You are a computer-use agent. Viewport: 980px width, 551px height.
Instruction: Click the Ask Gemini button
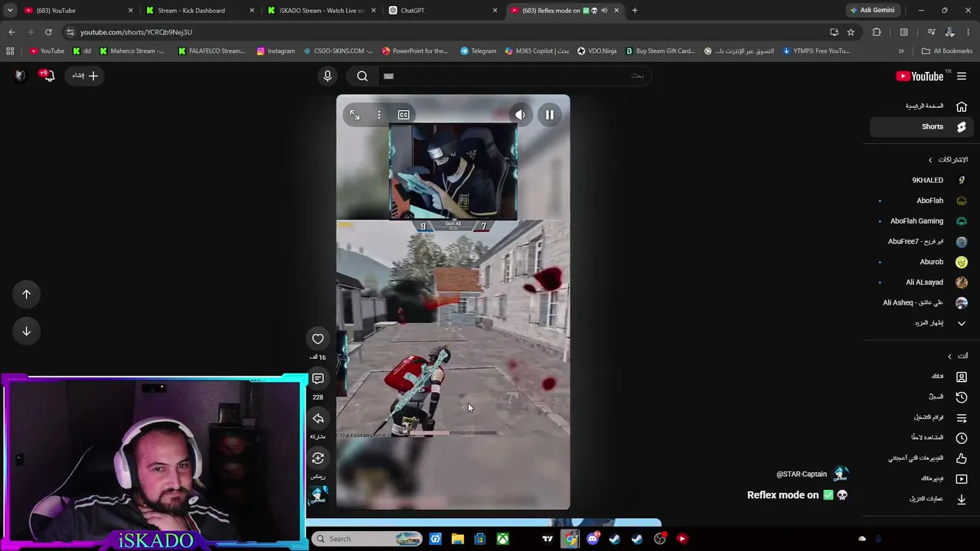[x=871, y=11]
